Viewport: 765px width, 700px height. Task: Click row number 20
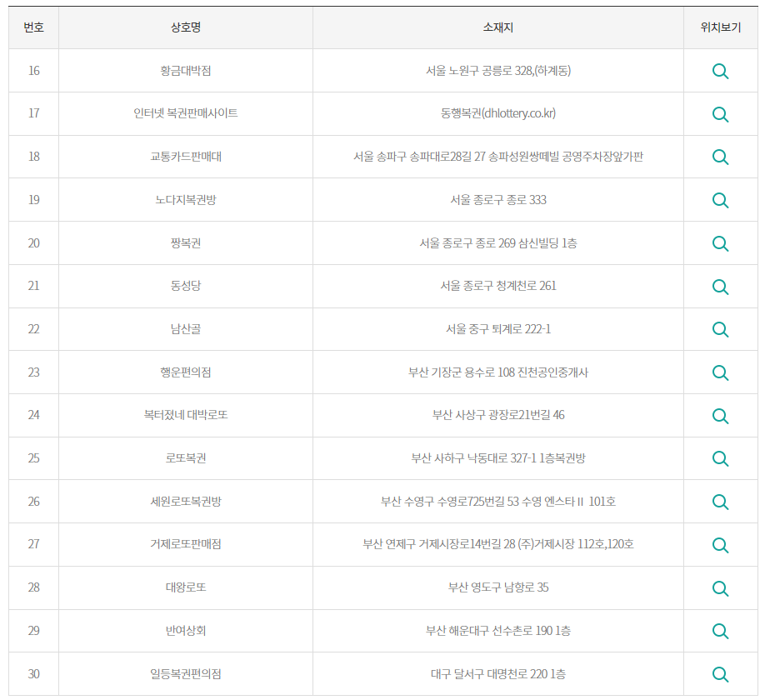(33, 243)
